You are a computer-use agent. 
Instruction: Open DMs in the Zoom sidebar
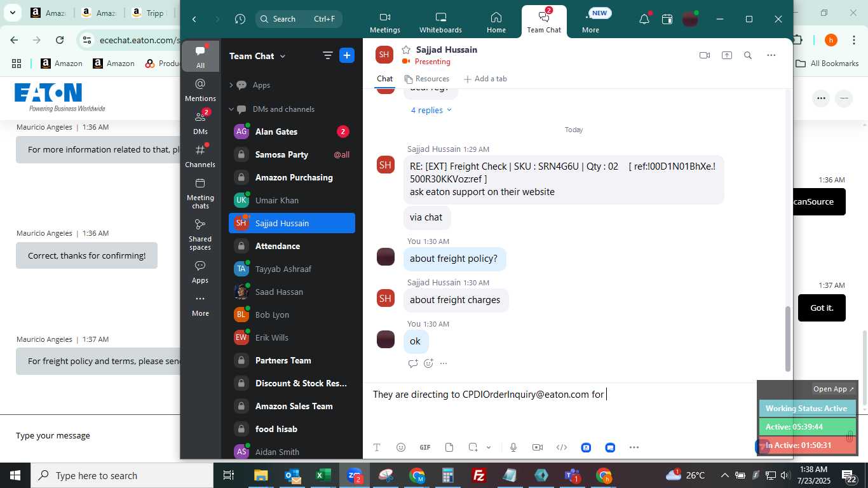[x=200, y=123]
